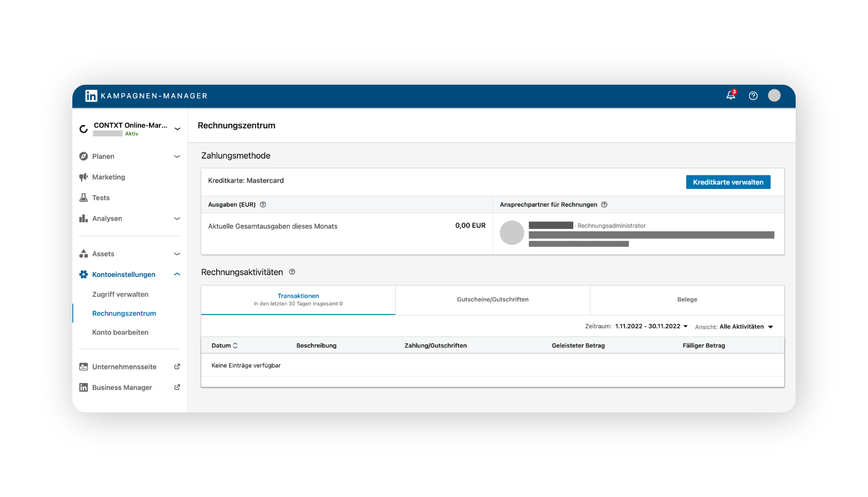The height and width of the screenshot is (497, 868).
Task: Click the Geleisteter Betrag column header
Action: coord(578,346)
